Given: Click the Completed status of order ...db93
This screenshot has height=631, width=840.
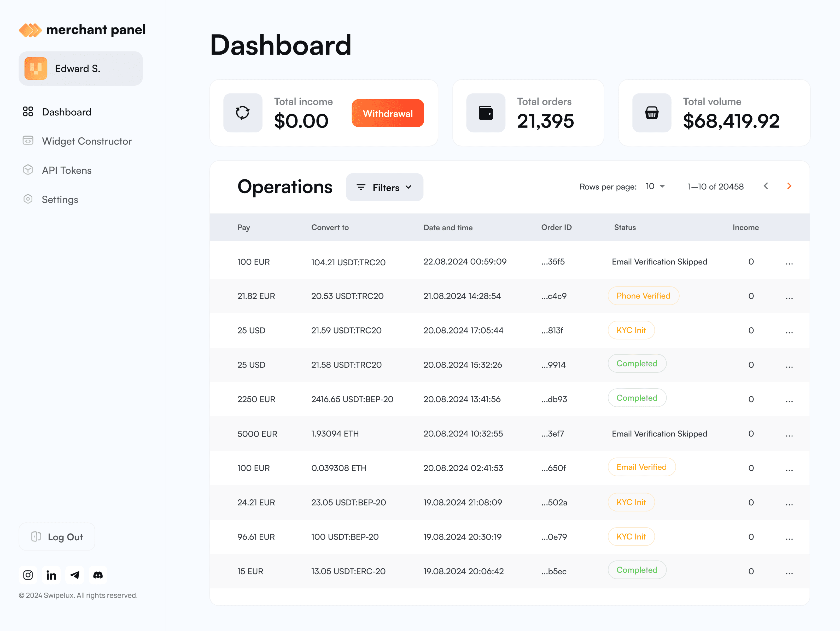Looking at the screenshot, I should coord(637,398).
